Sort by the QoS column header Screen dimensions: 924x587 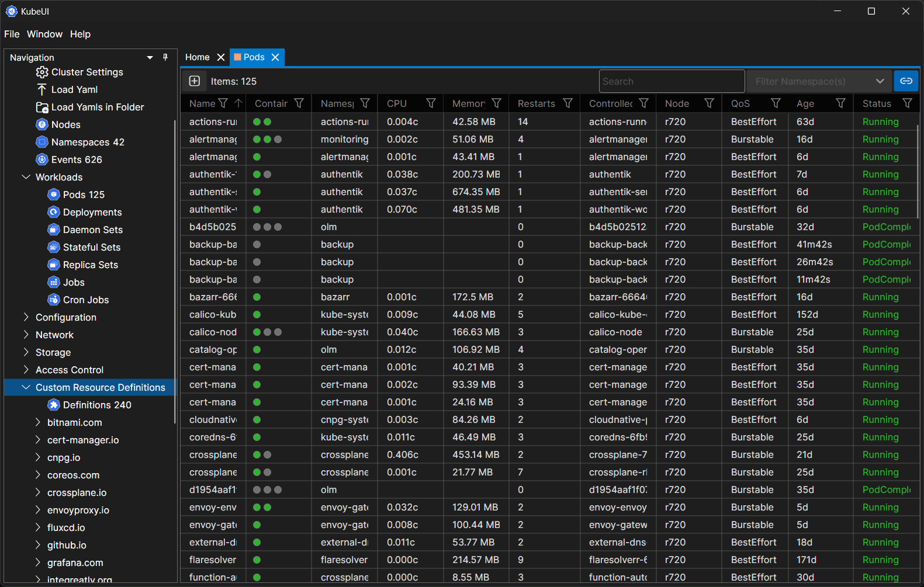pyautogui.click(x=740, y=103)
